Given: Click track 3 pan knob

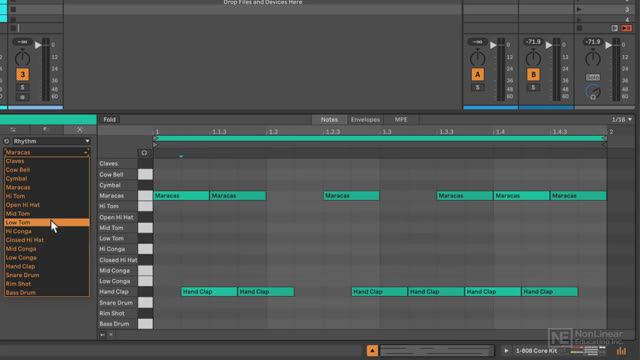Looking at the screenshot, I should pyautogui.click(x=22, y=59).
